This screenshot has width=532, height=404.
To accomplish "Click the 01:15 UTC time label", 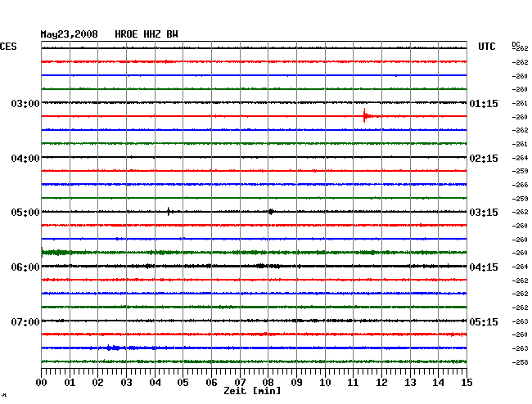I will [x=484, y=103].
